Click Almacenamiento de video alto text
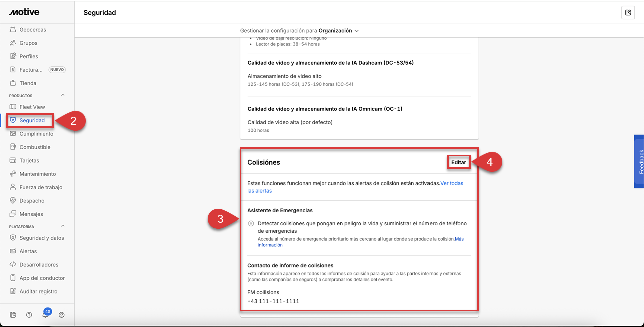Image resolution: width=644 pixels, height=327 pixels. [x=285, y=76]
